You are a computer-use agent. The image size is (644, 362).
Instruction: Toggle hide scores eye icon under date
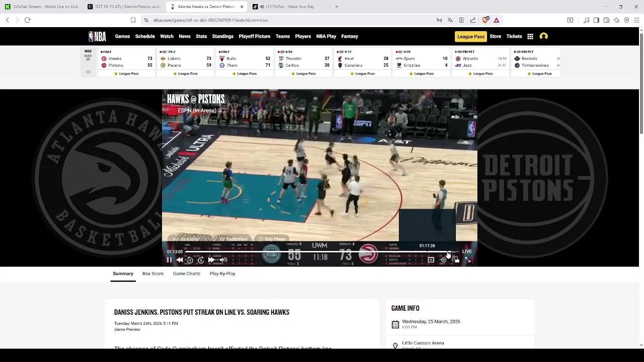88,72
